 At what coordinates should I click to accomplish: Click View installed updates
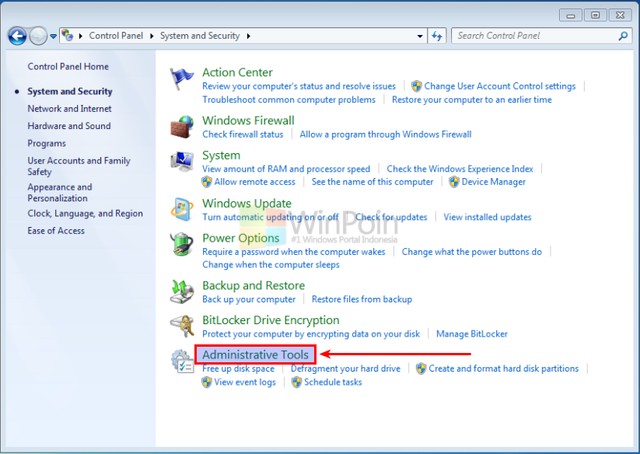tap(487, 217)
